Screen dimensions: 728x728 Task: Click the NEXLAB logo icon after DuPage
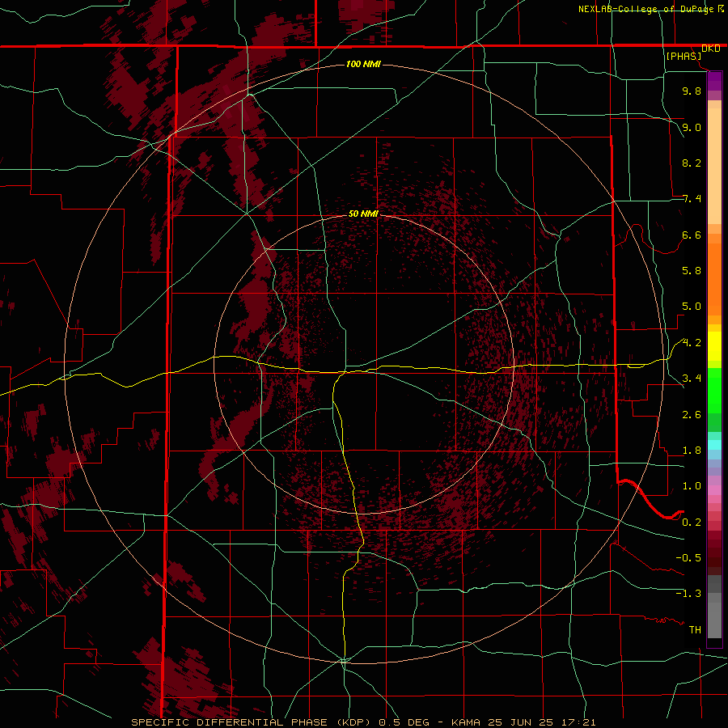click(720, 9)
